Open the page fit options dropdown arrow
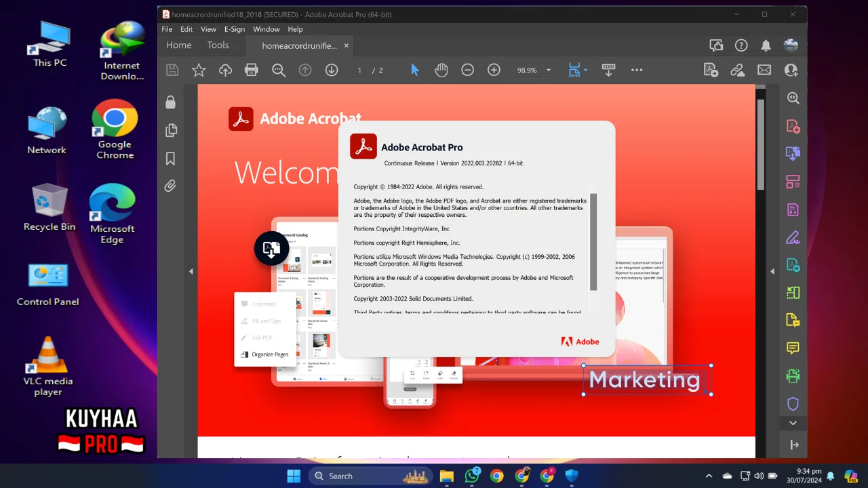The height and width of the screenshot is (488, 868). (x=585, y=70)
